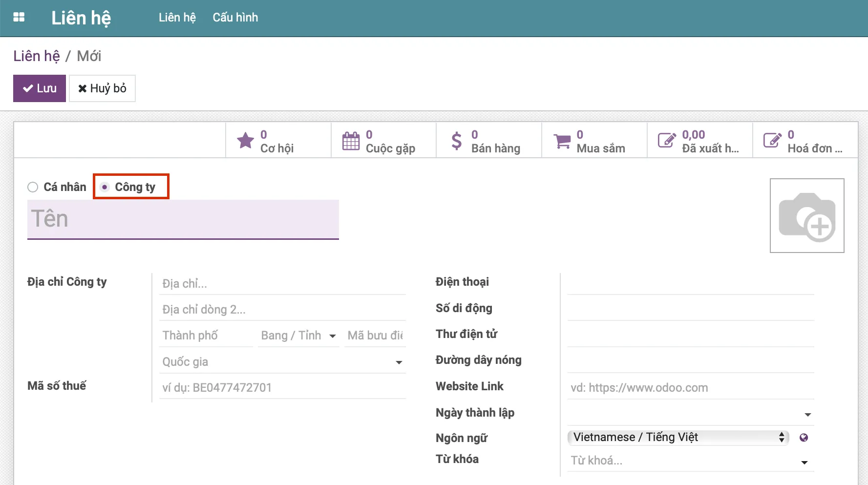This screenshot has width=868, height=485.
Task: Click the Mã bưu điện zip field
Action: coord(375,336)
